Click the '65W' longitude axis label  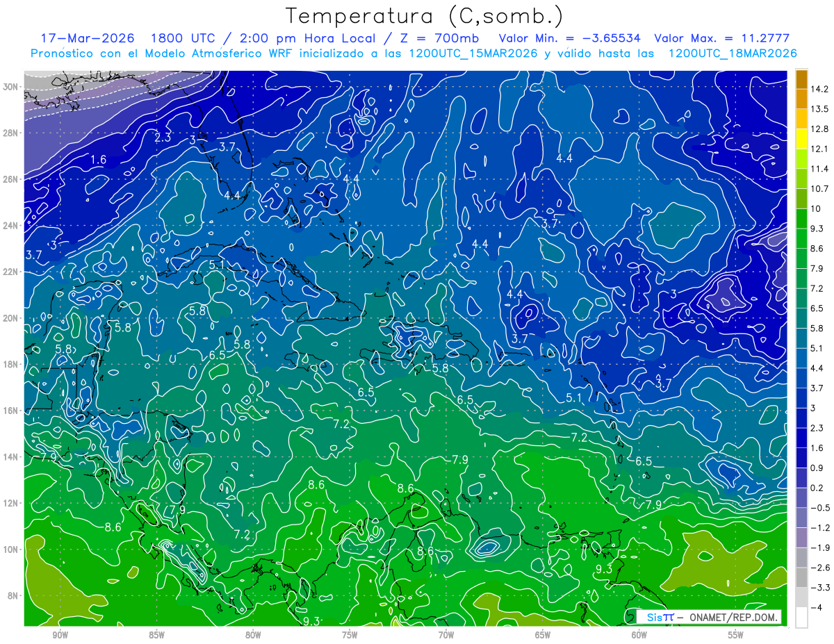point(543,636)
